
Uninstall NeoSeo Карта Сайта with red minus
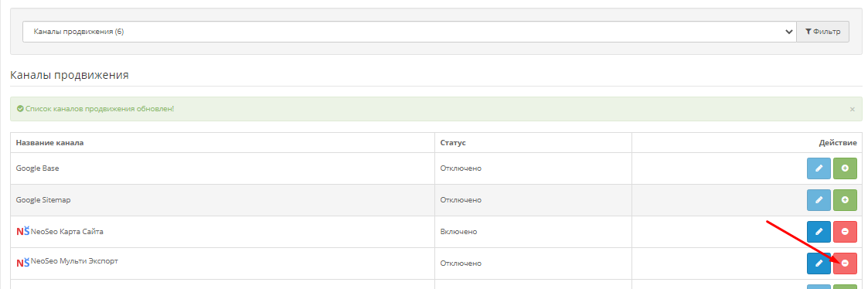(x=845, y=231)
